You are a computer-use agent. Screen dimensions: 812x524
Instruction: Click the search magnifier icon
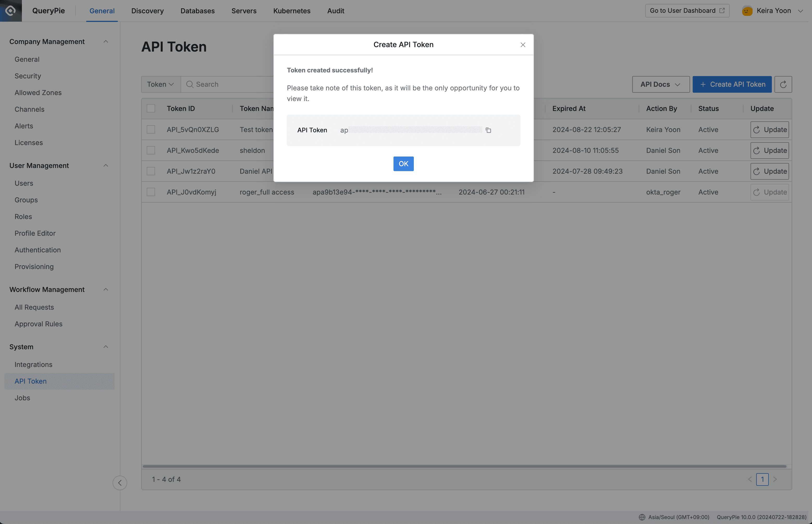pyautogui.click(x=190, y=84)
